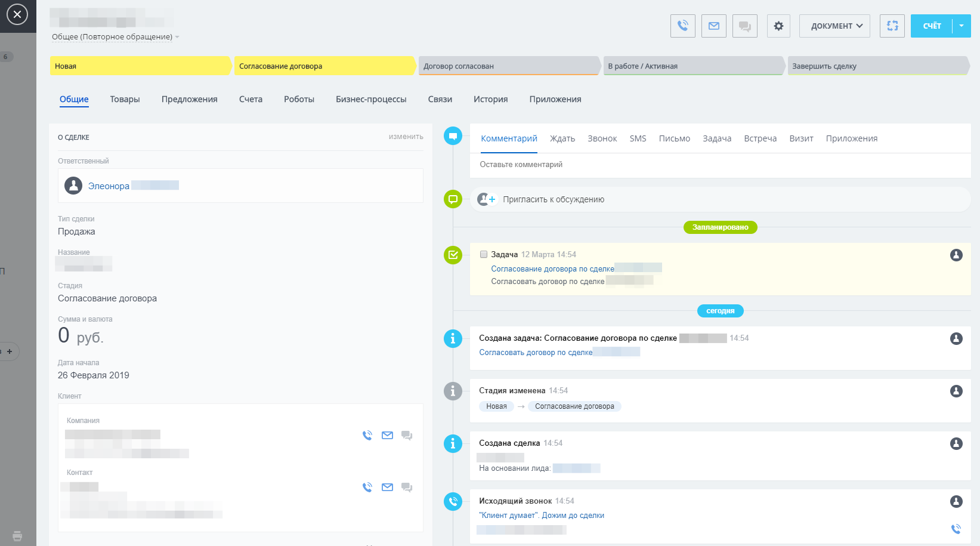Select the Встреча timeline tab
This screenshot has width=980, height=546.
click(x=760, y=138)
